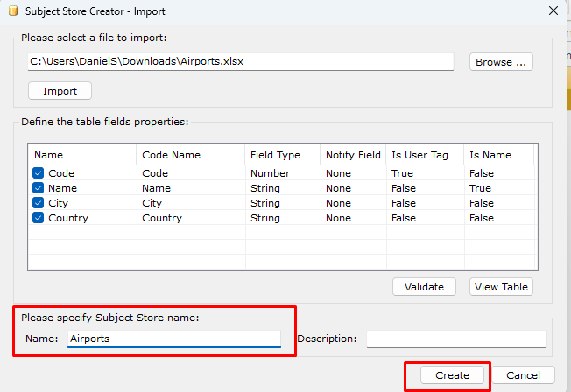Click the Browse button
571x392 pixels.
coord(501,62)
